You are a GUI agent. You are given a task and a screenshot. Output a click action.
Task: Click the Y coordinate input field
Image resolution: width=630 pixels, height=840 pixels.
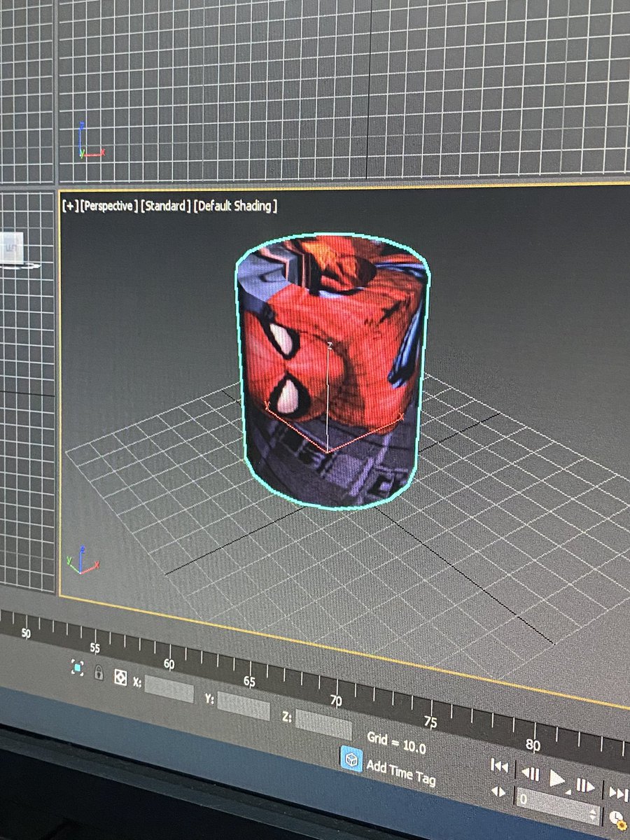coord(244,706)
